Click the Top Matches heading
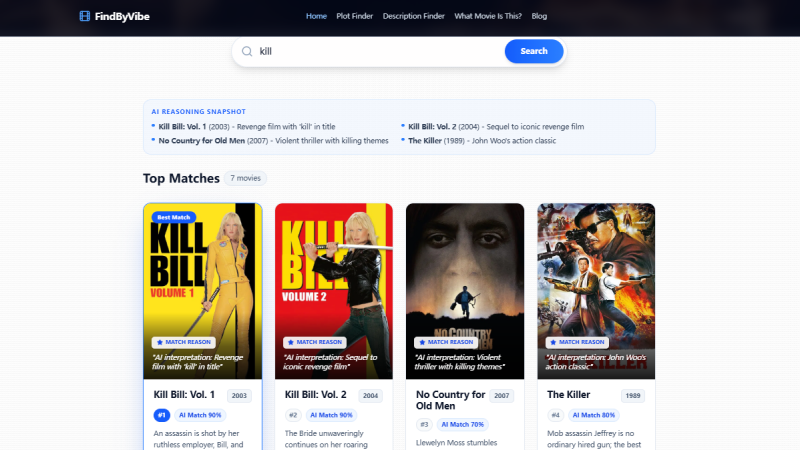 click(x=181, y=178)
